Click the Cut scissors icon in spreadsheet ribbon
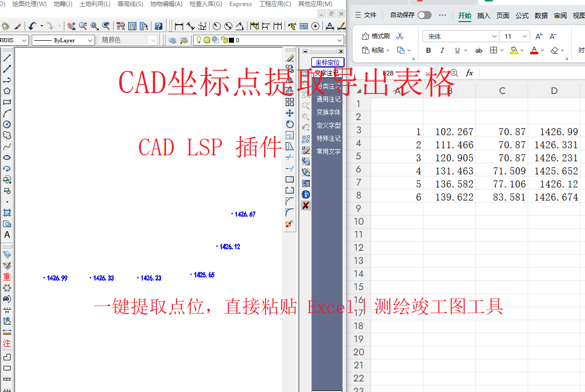The width and height of the screenshot is (585, 392). pos(400,36)
